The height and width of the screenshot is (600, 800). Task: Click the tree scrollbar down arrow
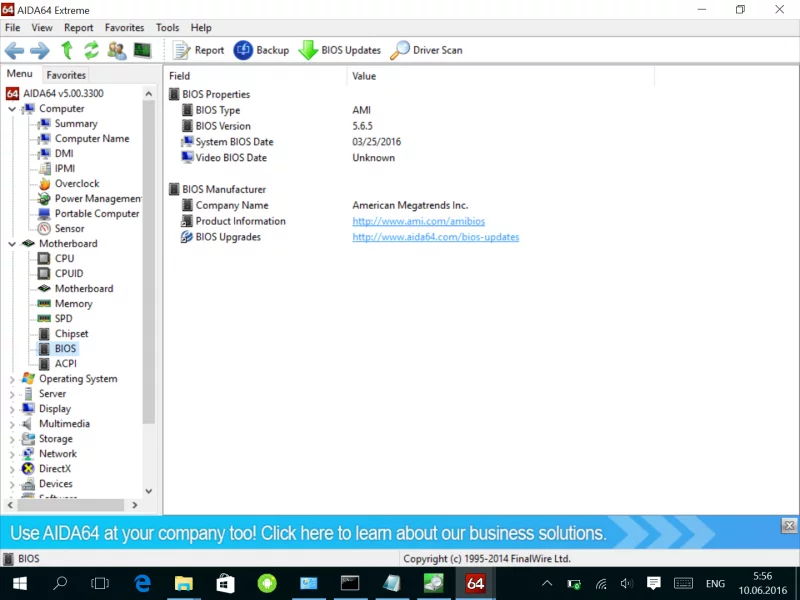[x=148, y=491]
